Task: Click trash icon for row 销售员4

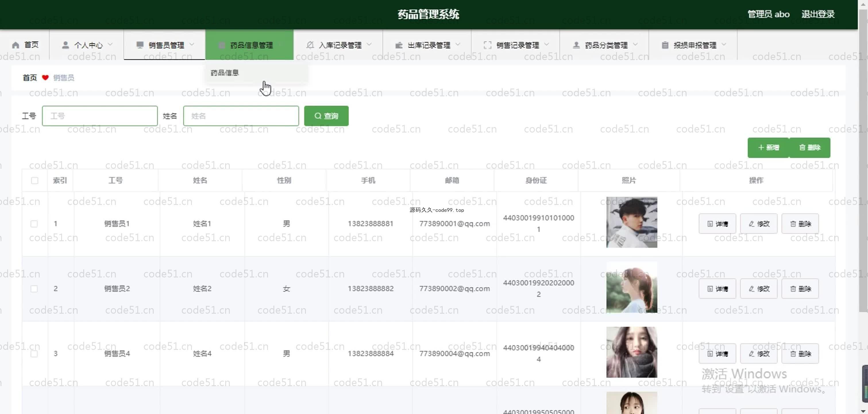Action: (793, 354)
